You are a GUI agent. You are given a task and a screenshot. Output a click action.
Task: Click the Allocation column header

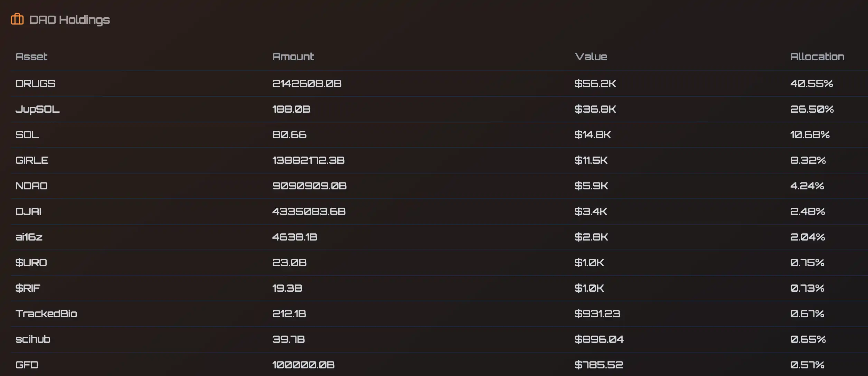point(817,57)
